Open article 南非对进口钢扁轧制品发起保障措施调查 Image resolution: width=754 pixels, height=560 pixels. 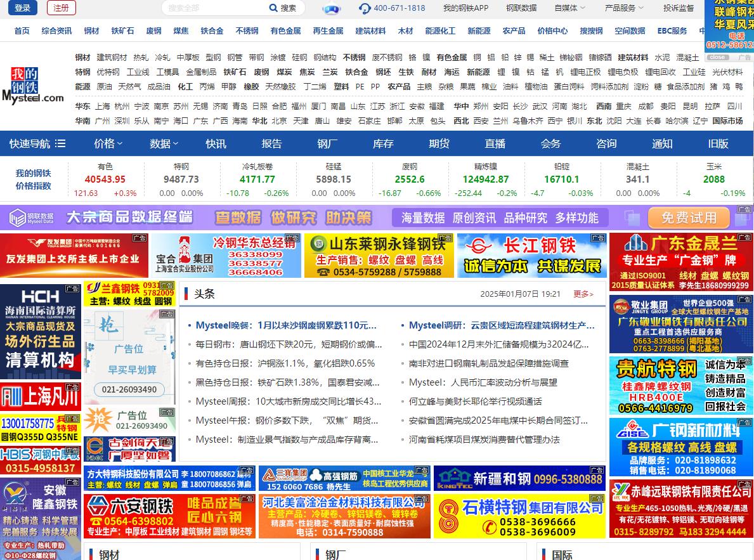click(488, 363)
